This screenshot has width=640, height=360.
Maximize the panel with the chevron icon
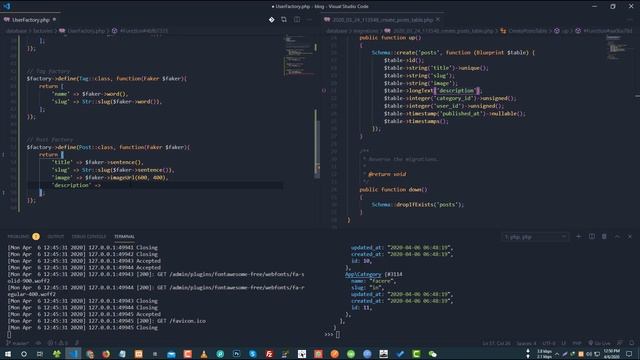click(x=617, y=237)
